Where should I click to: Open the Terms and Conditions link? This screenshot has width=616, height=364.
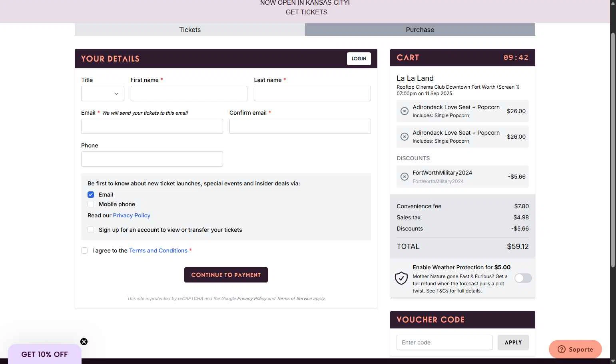pos(158,251)
